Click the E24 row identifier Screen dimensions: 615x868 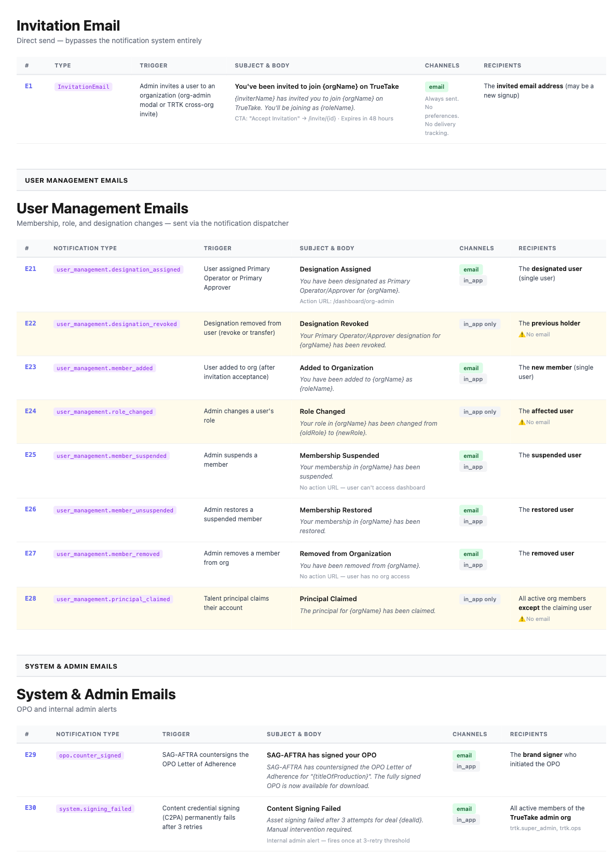pos(31,411)
